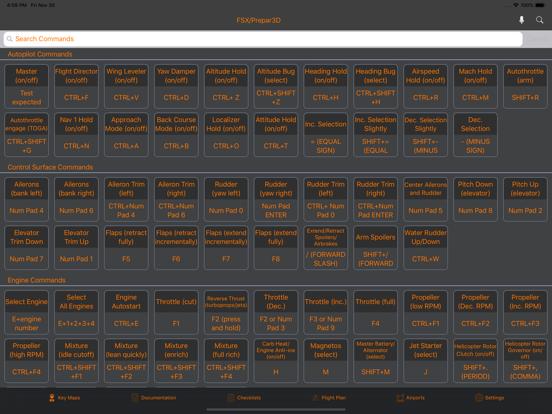Select the Mach Hold CTRL+M card

(x=475, y=86)
